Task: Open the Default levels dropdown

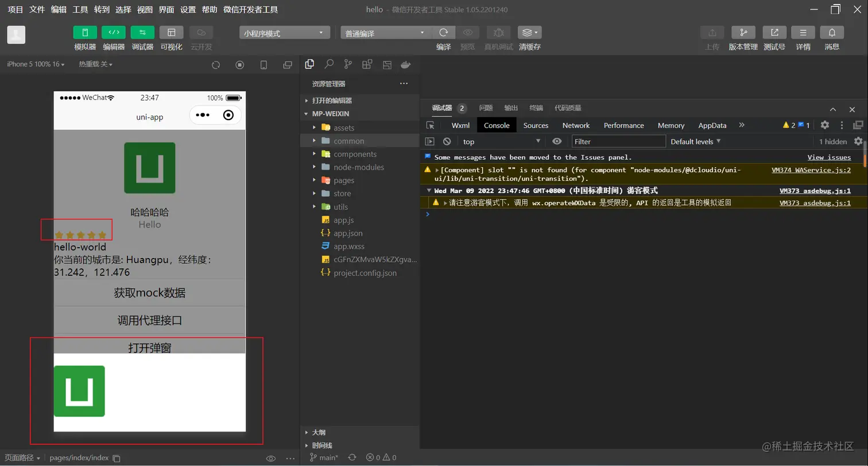Action: [x=695, y=141]
